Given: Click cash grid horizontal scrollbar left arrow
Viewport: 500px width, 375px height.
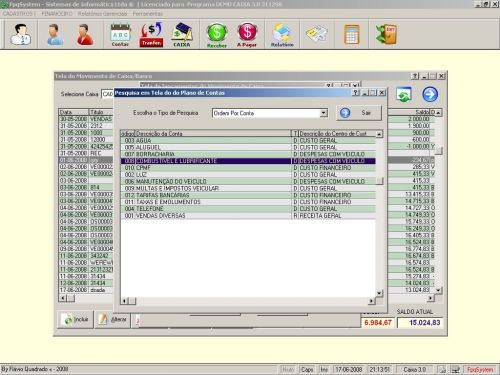Looking at the screenshot, I should pyautogui.click(x=63, y=298).
